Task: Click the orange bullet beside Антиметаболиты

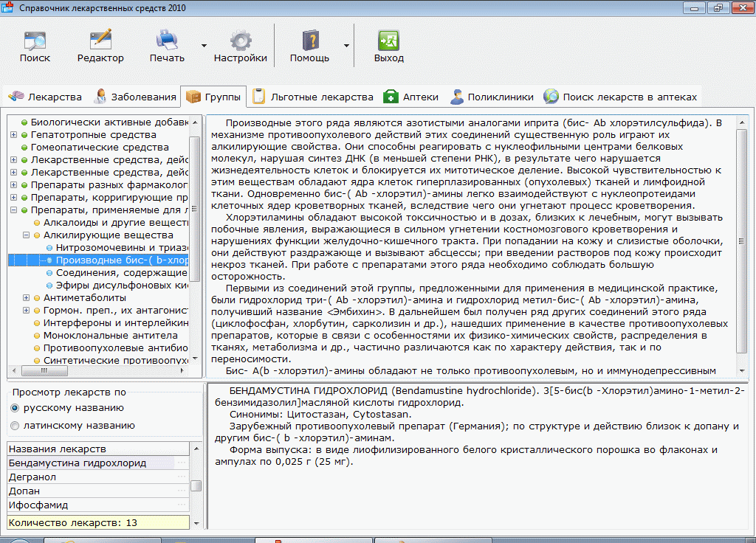Action: 37,298
